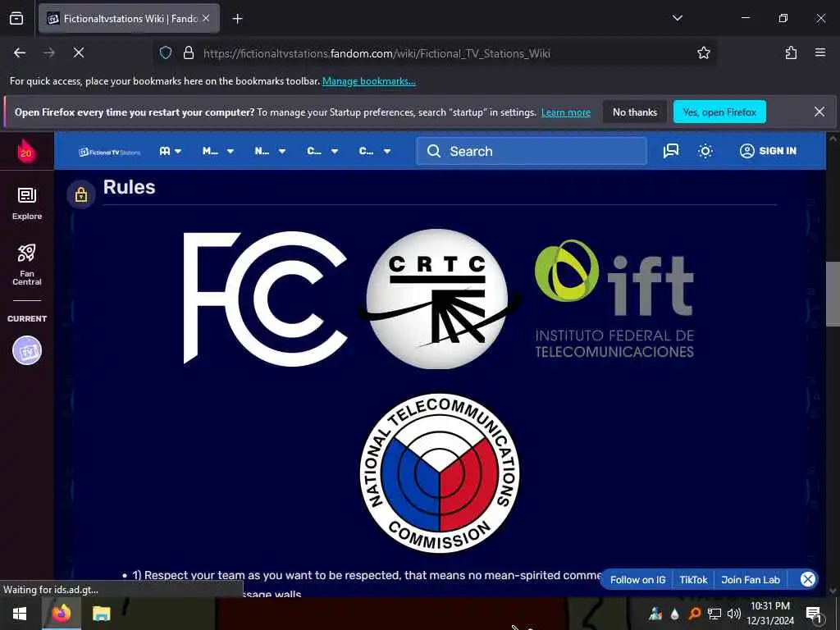The width and height of the screenshot is (840, 630).
Task: Open the Firefox extensions panel
Action: (x=791, y=52)
